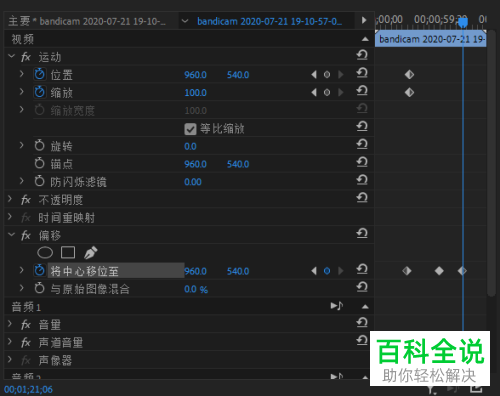Toggle the fx switch for 运动
Image resolution: width=500 pixels, height=396 pixels.
[x=26, y=57]
